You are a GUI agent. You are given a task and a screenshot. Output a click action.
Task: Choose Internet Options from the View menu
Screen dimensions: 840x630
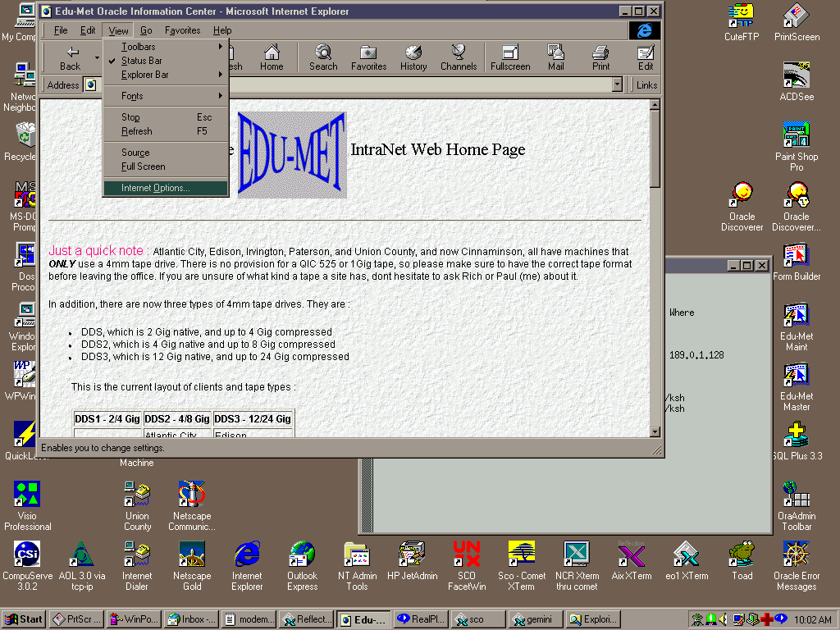[x=166, y=188]
